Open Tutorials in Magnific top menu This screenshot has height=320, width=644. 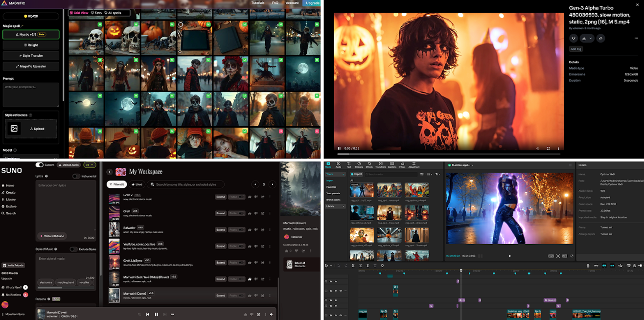[x=258, y=3]
